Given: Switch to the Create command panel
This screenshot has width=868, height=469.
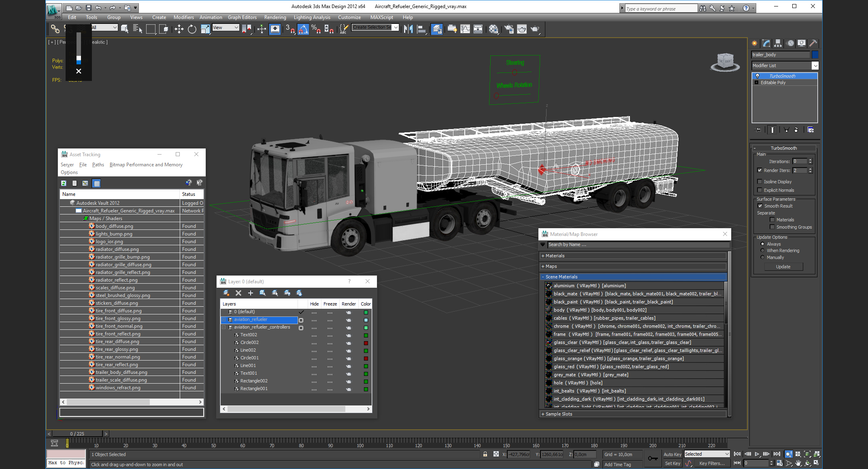Looking at the screenshot, I should (x=755, y=43).
